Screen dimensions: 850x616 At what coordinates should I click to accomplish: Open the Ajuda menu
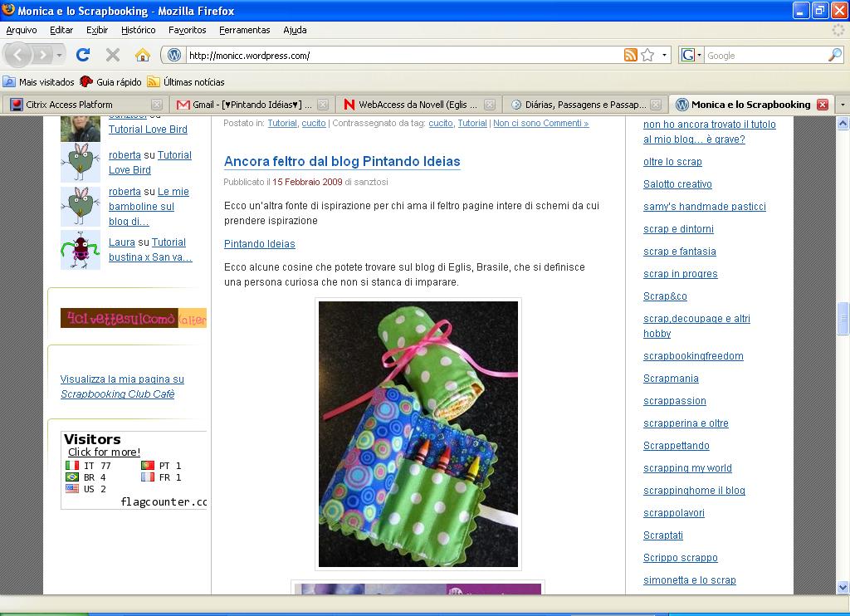click(x=295, y=31)
